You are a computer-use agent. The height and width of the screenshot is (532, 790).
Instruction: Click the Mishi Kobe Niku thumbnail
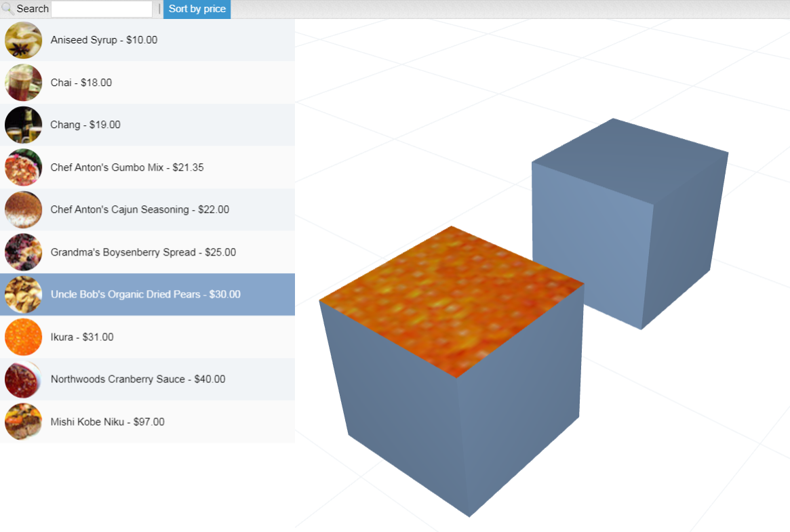tap(22, 422)
